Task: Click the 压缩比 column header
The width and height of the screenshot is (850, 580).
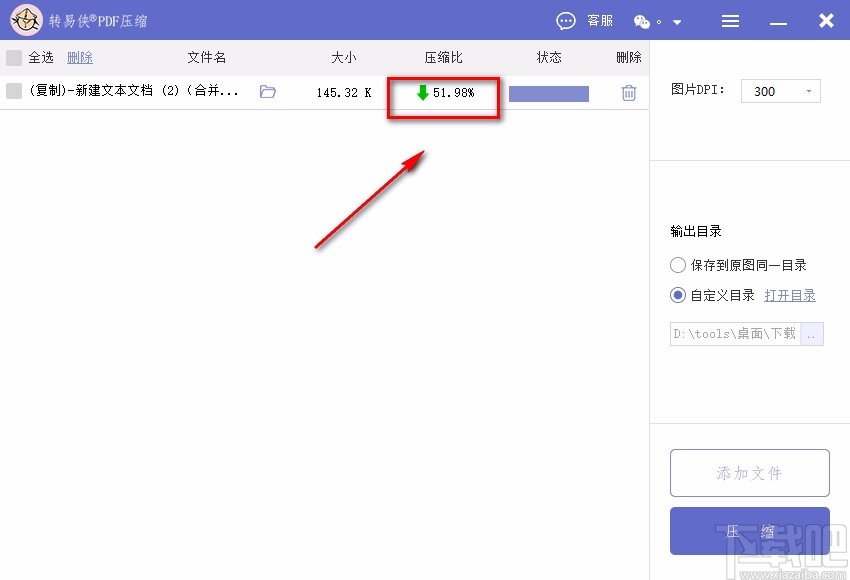Action: (x=443, y=57)
